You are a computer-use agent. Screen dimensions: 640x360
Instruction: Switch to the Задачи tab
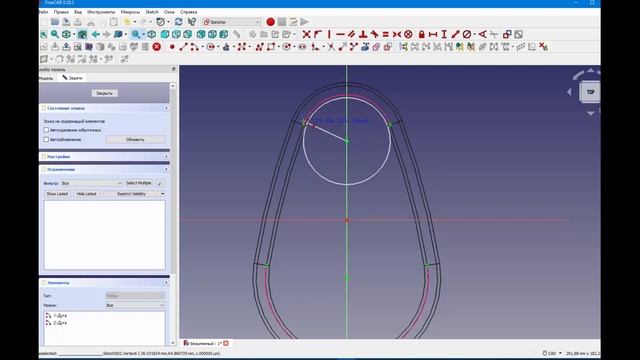tap(72, 78)
